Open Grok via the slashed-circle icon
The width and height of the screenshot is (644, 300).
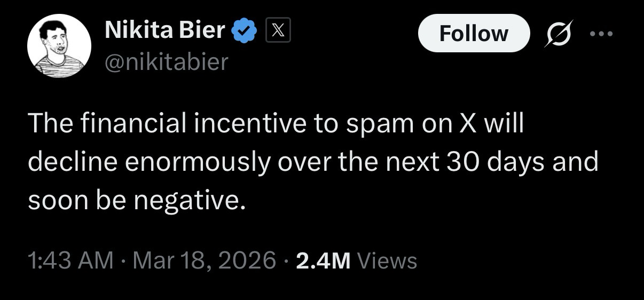[557, 34]
